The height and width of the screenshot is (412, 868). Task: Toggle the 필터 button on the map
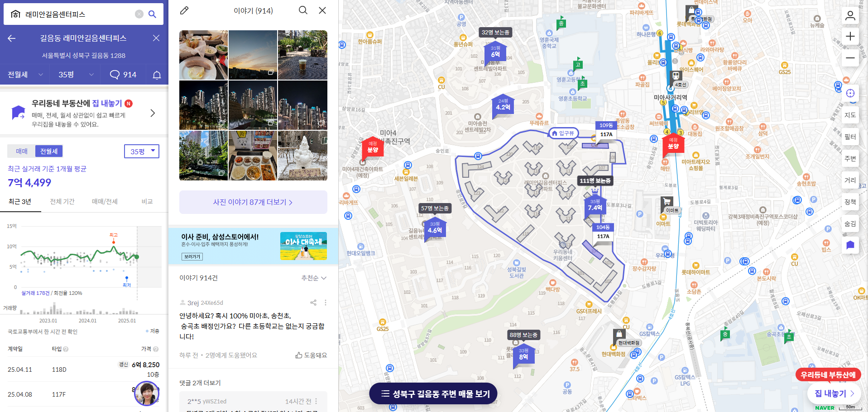pyautogui.click(x=850, y=137)
